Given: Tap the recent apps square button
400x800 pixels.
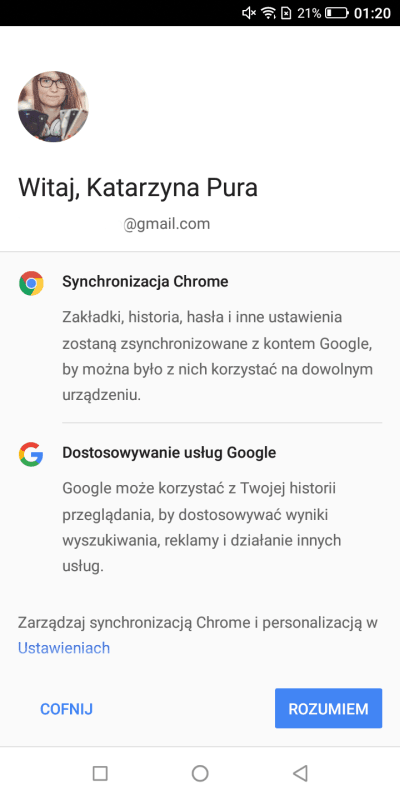Looking at the screenshot, I should click(100, 773).
